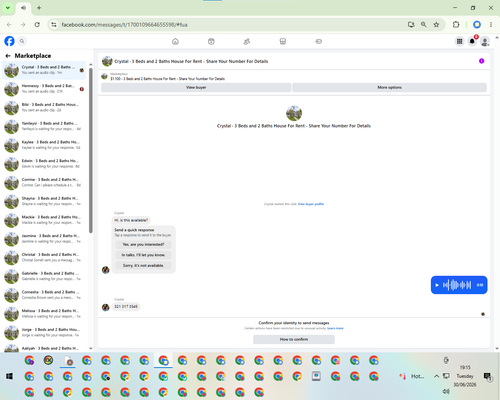The height and width of the screenshot is (400, 500).
Task: Open Melissa conversation in list
Action: click(x=44, y=314)
